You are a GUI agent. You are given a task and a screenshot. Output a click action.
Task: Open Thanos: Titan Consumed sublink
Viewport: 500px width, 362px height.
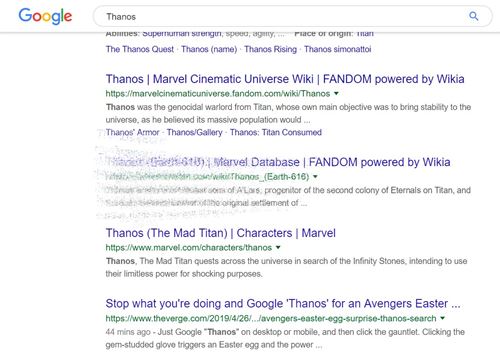click(x=276, y=132)
